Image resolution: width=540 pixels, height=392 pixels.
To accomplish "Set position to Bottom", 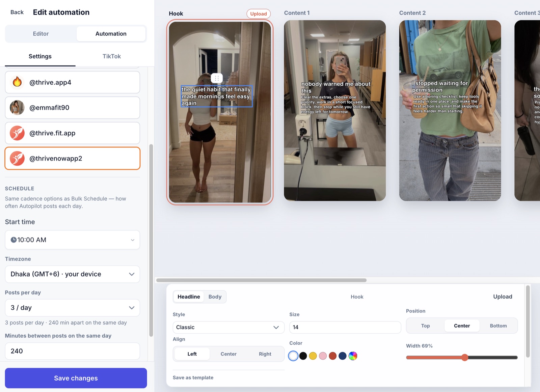I will [498, 326].
